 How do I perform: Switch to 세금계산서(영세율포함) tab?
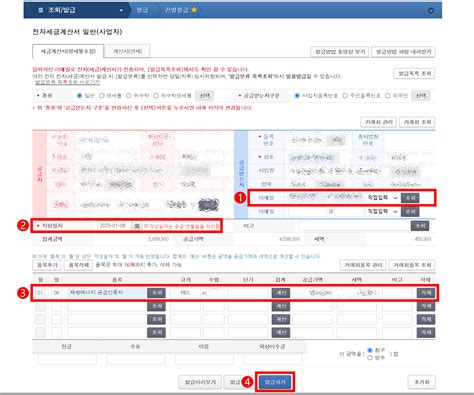coord(68,51)
